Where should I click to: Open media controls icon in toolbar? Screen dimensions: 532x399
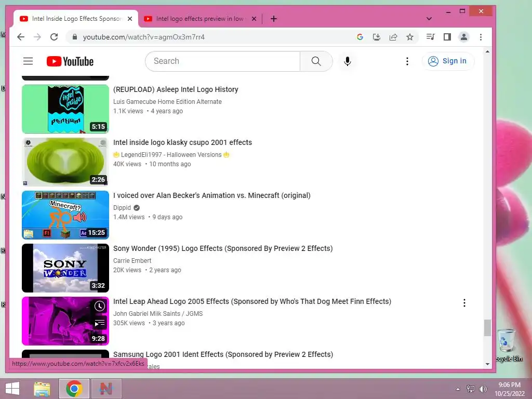click(430, 37)
